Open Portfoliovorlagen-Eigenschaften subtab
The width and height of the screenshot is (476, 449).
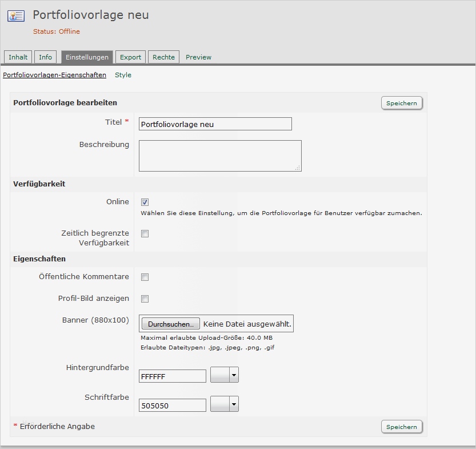(54, 75)
